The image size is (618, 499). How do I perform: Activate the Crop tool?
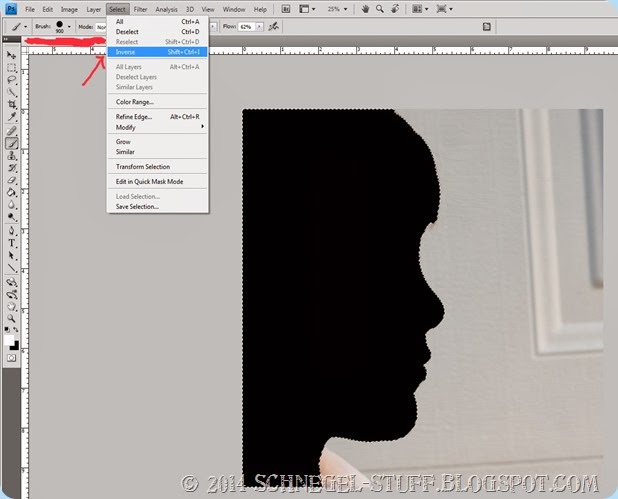12,104
